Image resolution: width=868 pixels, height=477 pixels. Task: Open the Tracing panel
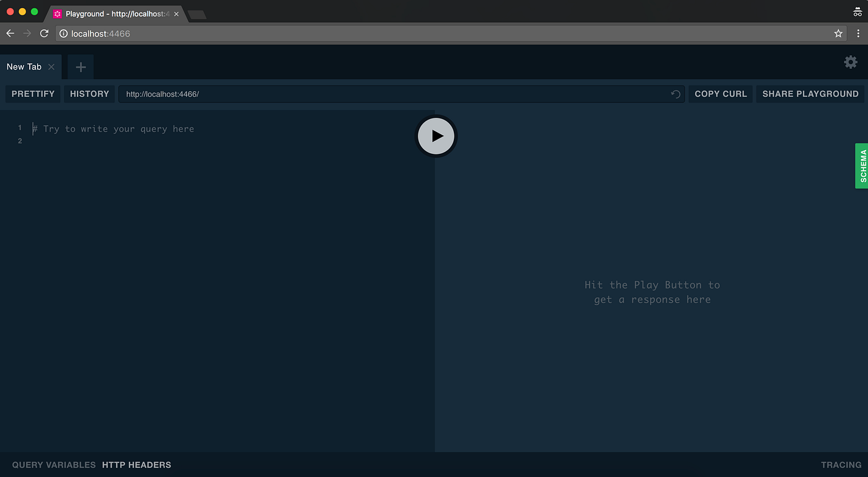[x=841, y=464]
